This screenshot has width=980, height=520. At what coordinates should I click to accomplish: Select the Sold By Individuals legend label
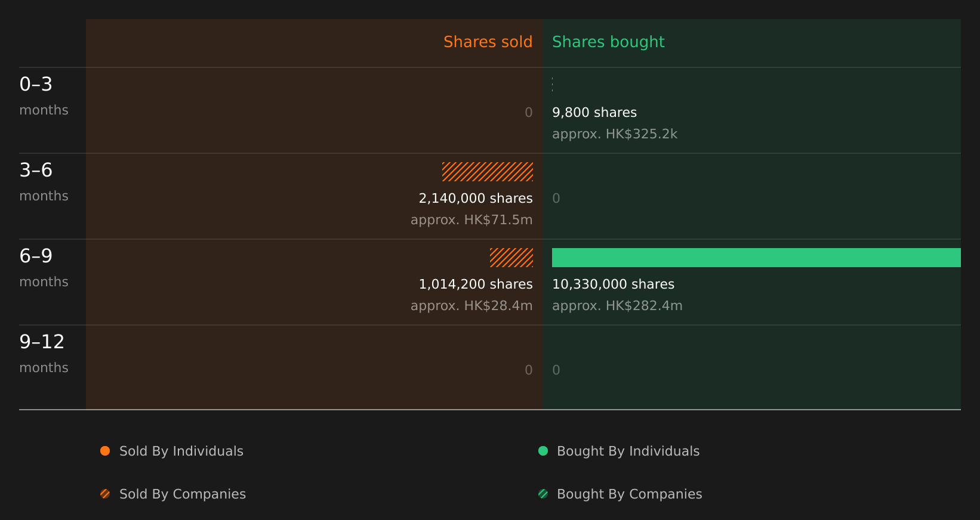(x=181, y=451)
